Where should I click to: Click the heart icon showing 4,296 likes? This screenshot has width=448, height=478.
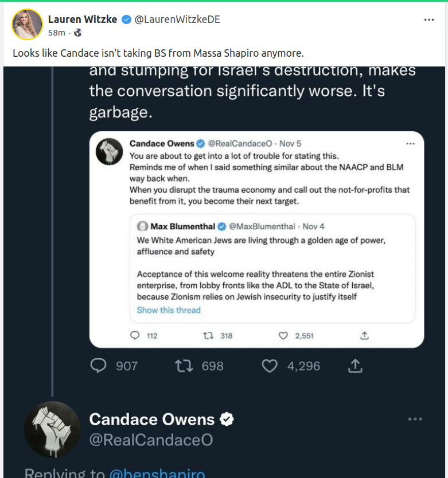(269, 366)
